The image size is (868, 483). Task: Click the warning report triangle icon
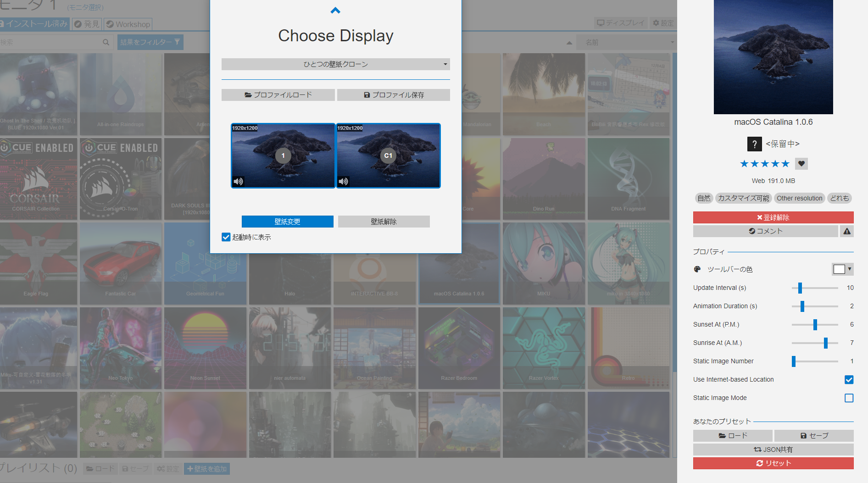click(x=847, y=231)
